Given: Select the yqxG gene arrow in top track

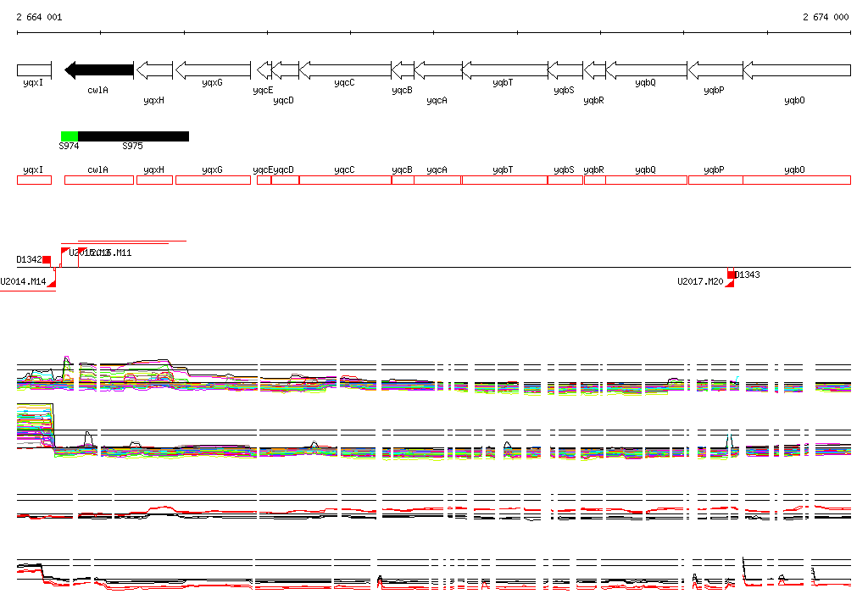Looking at the screenshot, I should click(x=213, y=70).
